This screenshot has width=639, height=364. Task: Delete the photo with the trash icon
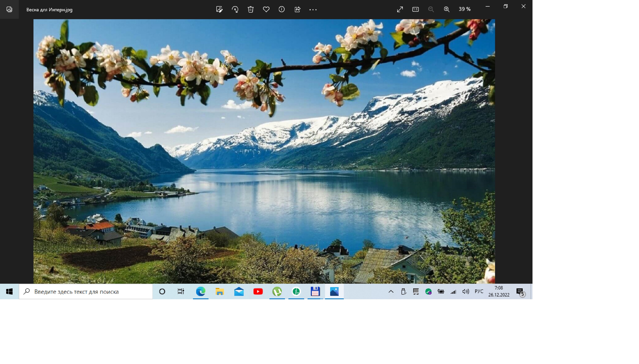(x=250, y=10)
